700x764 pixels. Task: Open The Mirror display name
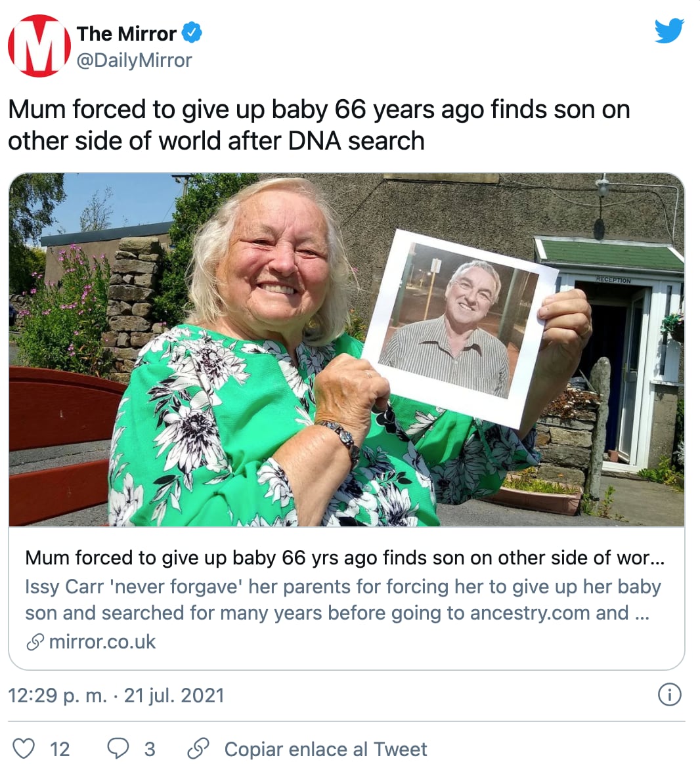click(126, 33)
